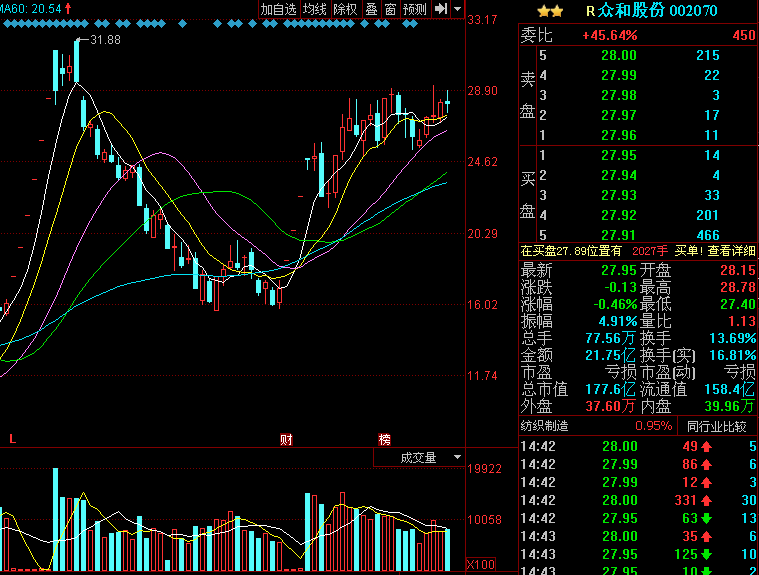The height and width of the screenshot is (575, 759).
Task: Click the 86 lot trade tick row
Action: tap(638, 464)
